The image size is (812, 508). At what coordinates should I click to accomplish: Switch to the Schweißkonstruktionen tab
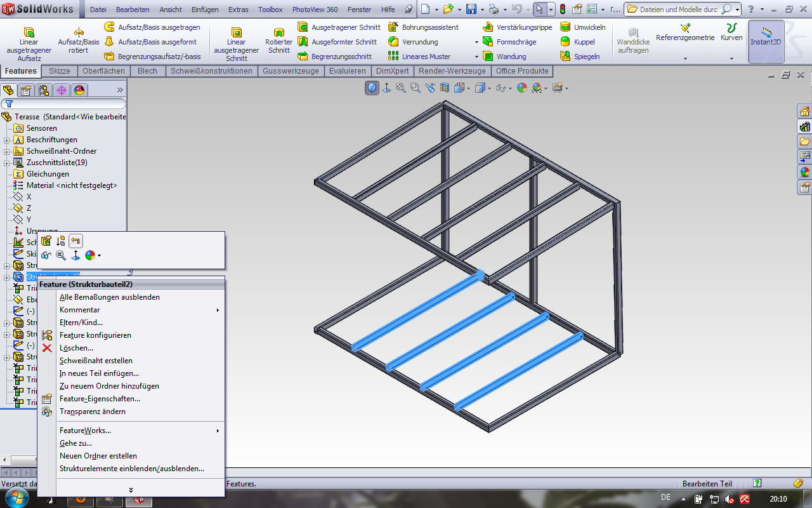[211, 71]
